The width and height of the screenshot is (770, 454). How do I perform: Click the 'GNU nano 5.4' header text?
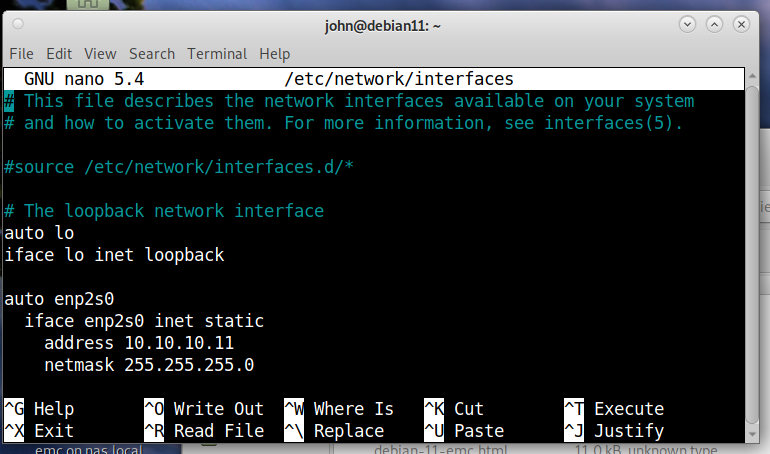click(84, 79)
